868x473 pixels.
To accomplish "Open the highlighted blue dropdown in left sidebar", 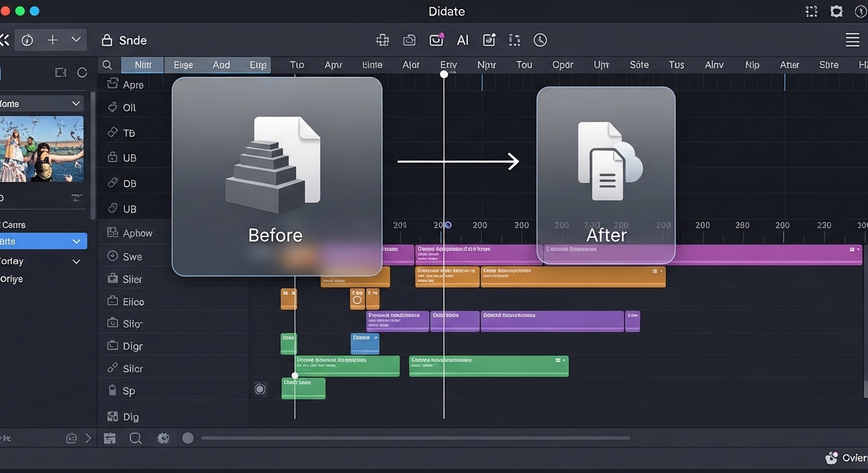I will click(43, 241).
